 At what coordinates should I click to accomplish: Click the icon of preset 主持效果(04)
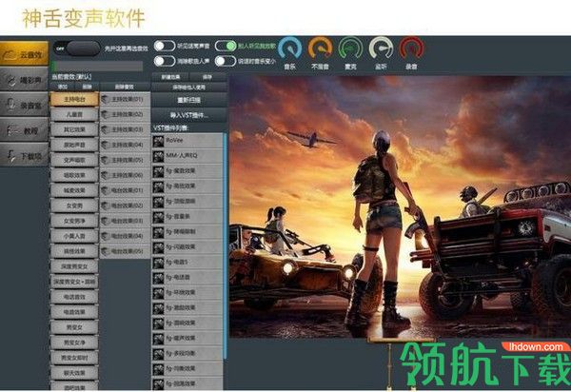click(106, 145)
